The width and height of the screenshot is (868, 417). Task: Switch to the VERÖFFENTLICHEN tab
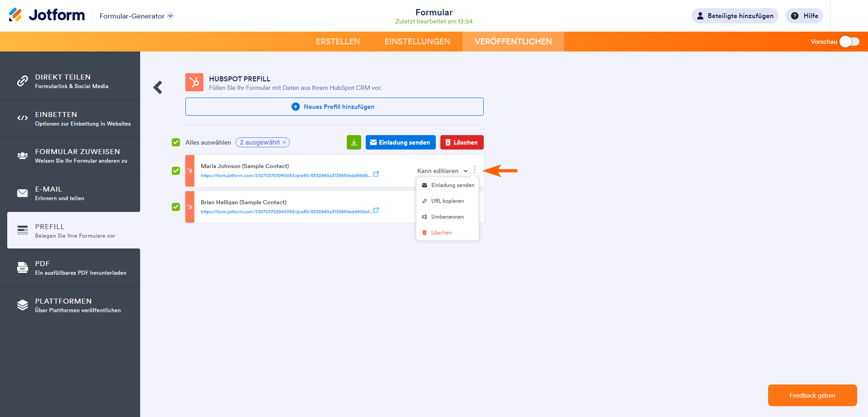(x=513, y=42)
